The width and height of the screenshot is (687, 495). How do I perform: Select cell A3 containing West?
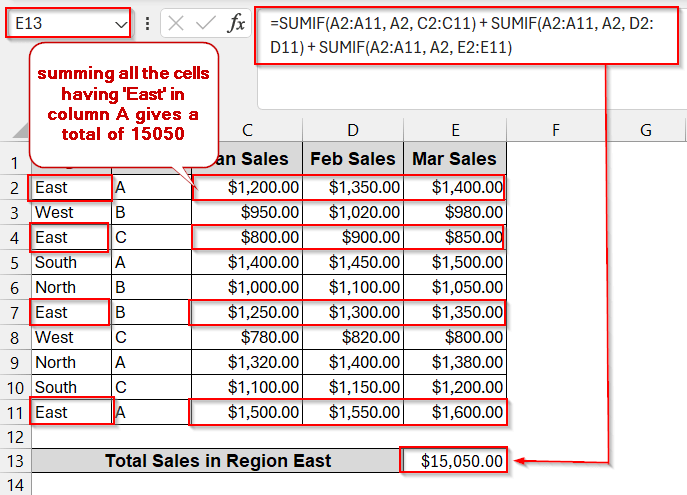pyautogui.click(x=71, y=212)
